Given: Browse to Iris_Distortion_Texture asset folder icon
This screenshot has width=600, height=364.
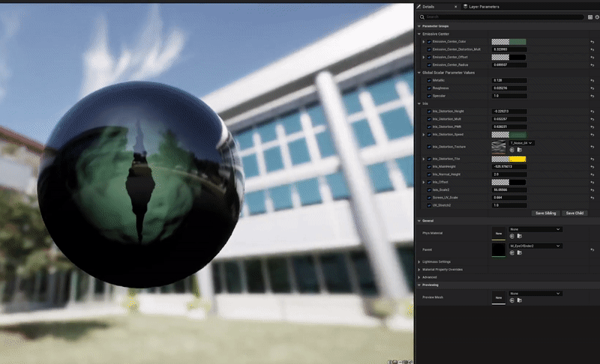Looking at the screenshot, I should tap(519, 150).
